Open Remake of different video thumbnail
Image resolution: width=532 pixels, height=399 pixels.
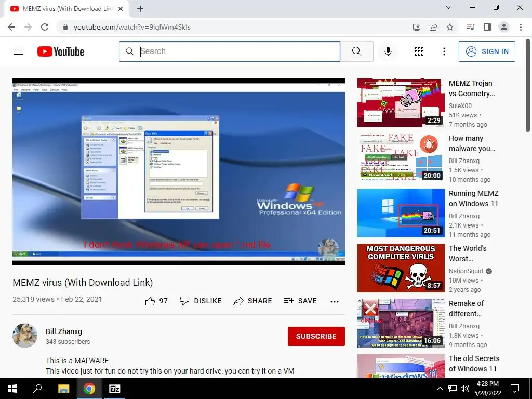(x=401, y=323)
